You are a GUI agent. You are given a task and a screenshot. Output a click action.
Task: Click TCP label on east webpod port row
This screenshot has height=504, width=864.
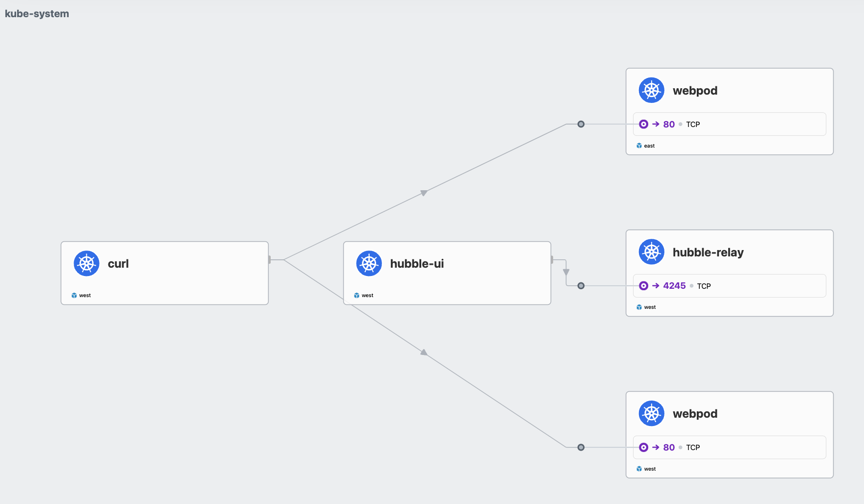pyautogui.click(x=693, y=125)
